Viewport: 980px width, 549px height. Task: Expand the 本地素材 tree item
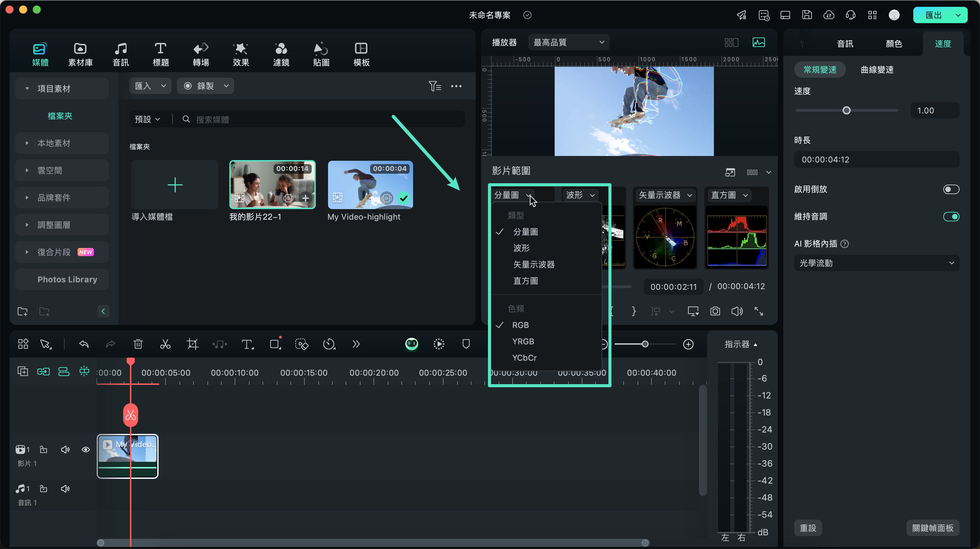click(62, 143)
